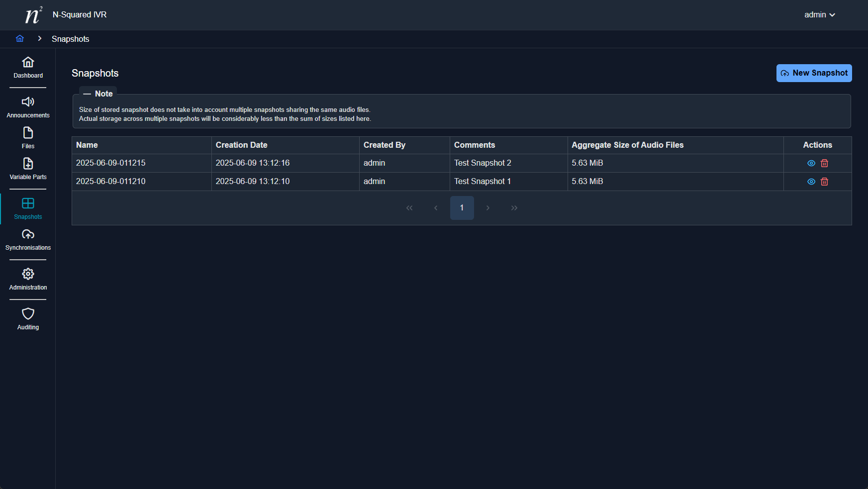View the Test Snapshot 2 with eye icon

[x=811, y=163]
